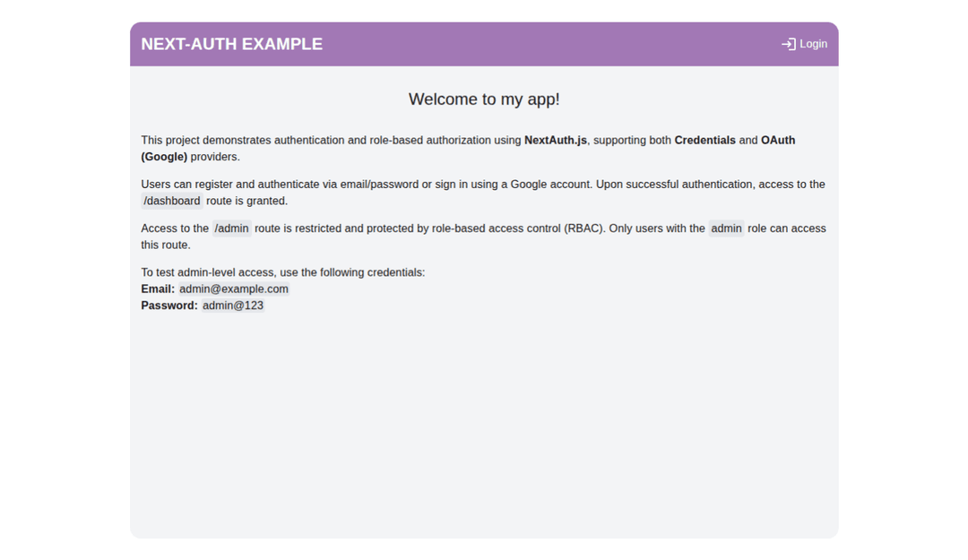Click the bold Credentials keyword
Viewport: 968px width, 560px height.
pos(704,140)
